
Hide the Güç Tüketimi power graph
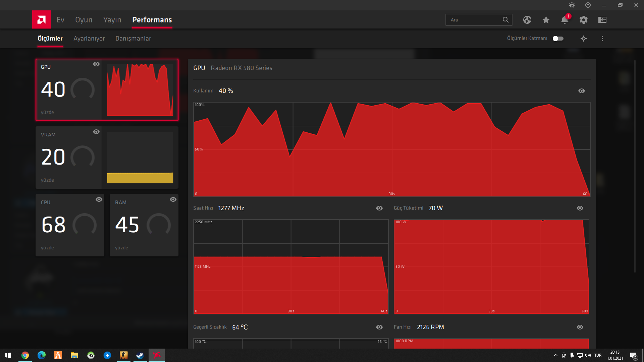pos(580,208)
